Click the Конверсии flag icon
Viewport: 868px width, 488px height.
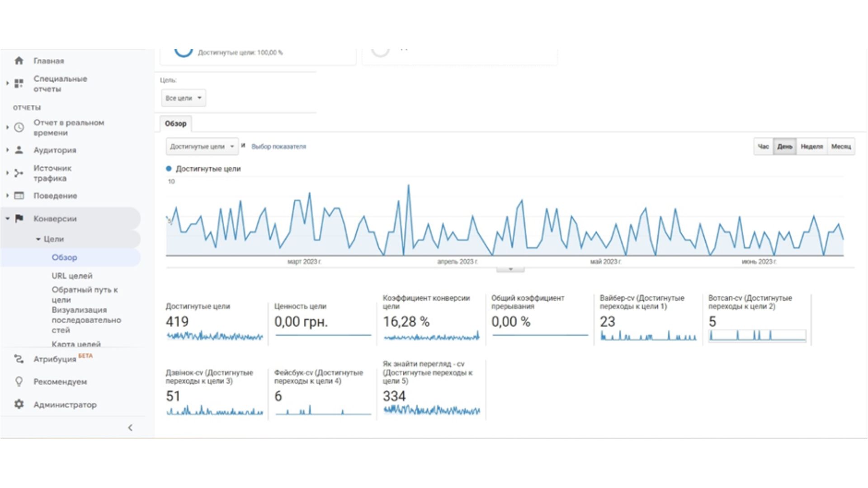click(19, 219)
